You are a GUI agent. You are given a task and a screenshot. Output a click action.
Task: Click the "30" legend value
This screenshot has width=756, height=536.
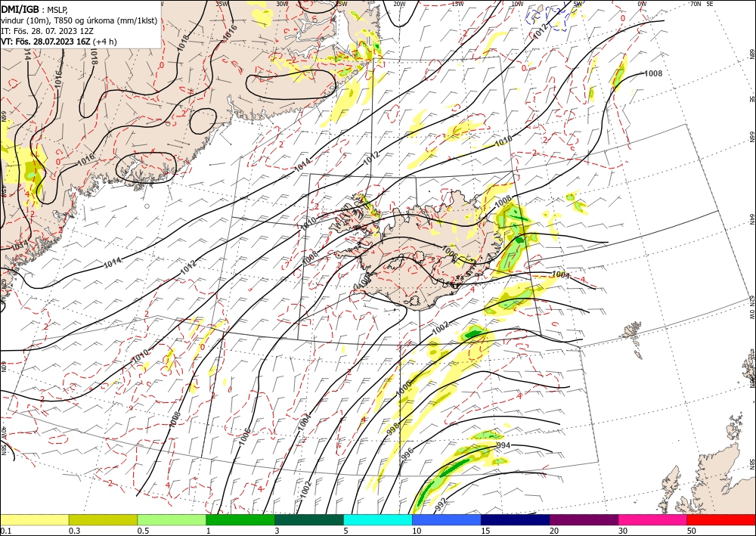623,531
